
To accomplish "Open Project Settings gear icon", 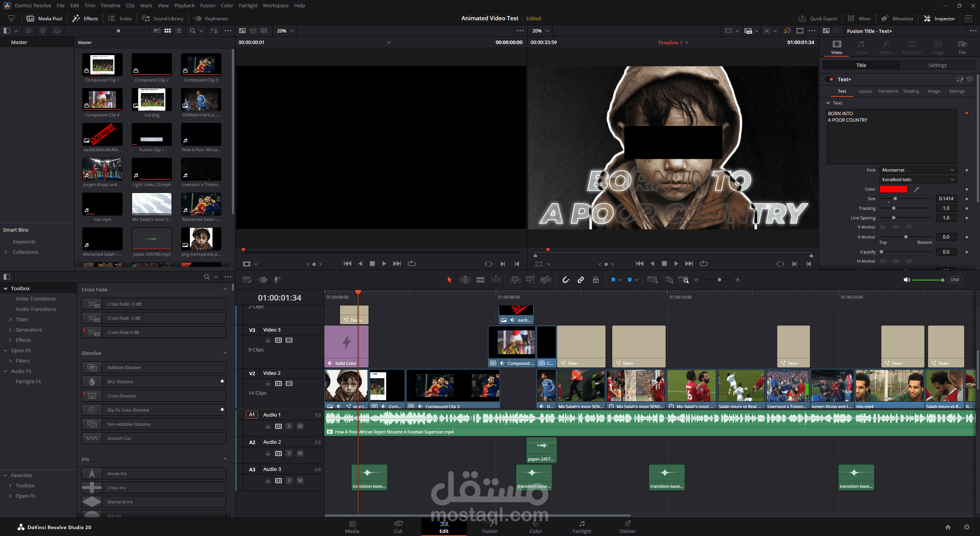I will 967,527.
